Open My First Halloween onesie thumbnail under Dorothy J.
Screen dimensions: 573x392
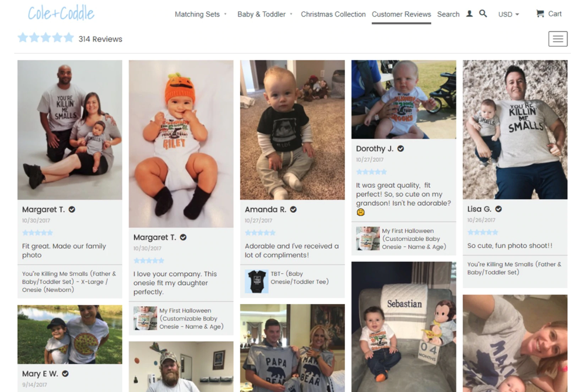pyautogui.click(x=368, y=239)
